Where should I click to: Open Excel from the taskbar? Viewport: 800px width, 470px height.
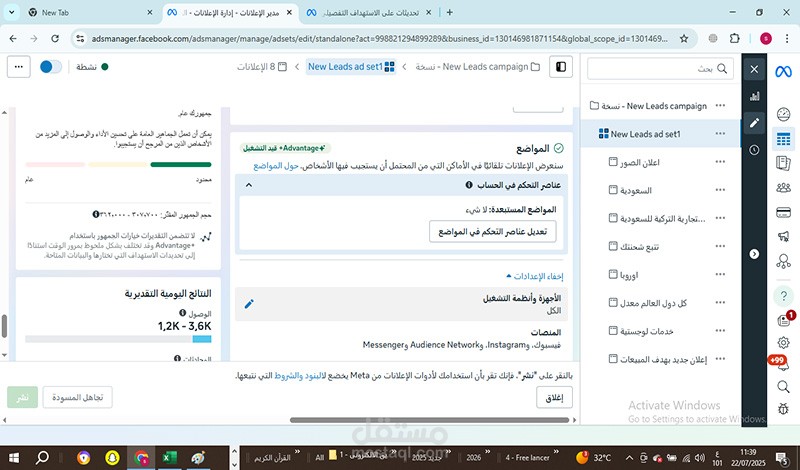point(168,458)
